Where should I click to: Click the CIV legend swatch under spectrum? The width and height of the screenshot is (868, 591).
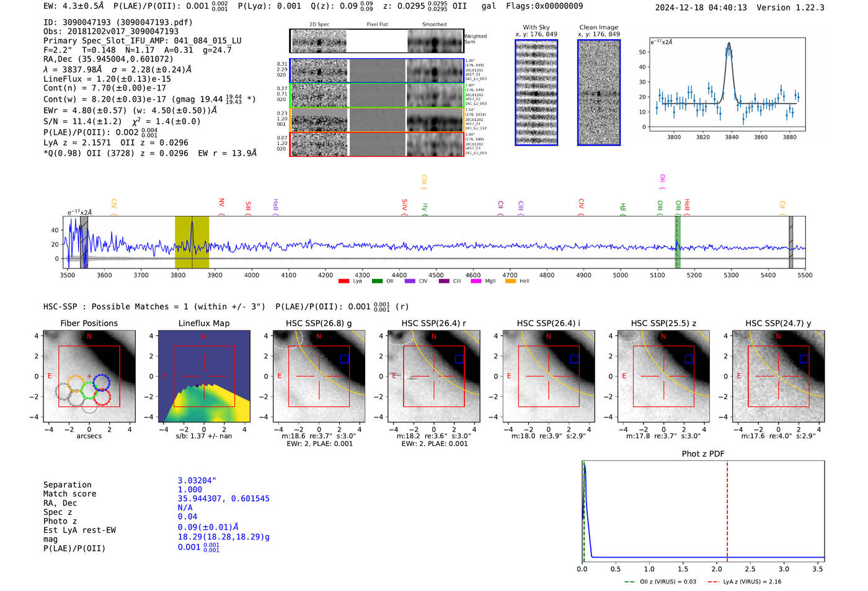pyautogui.click(x=410, y=281)
